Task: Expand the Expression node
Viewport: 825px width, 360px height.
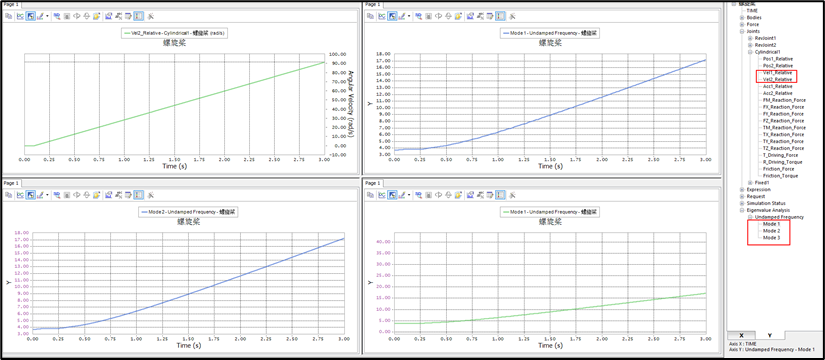Action: (x=742, y=189)
